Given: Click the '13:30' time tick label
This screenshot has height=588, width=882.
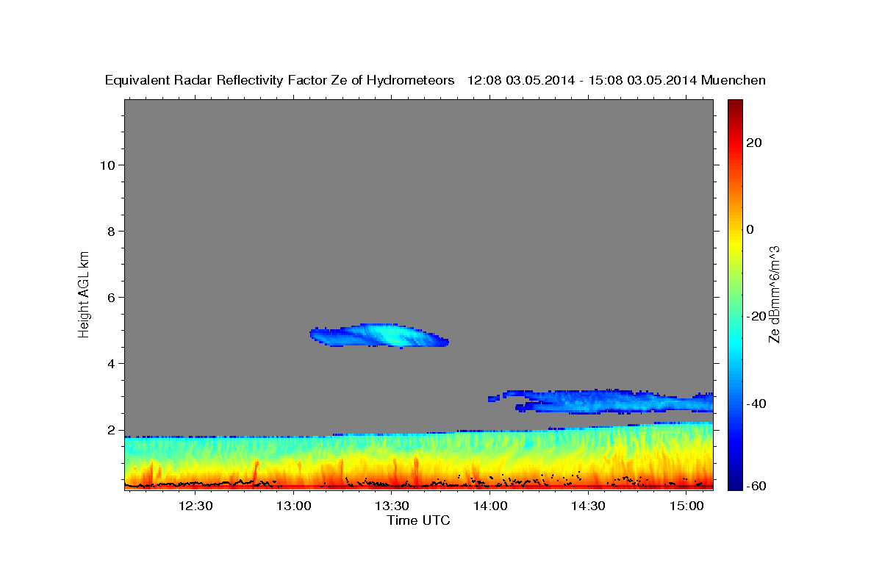Looking at the screenshot, I should (392, 506).
